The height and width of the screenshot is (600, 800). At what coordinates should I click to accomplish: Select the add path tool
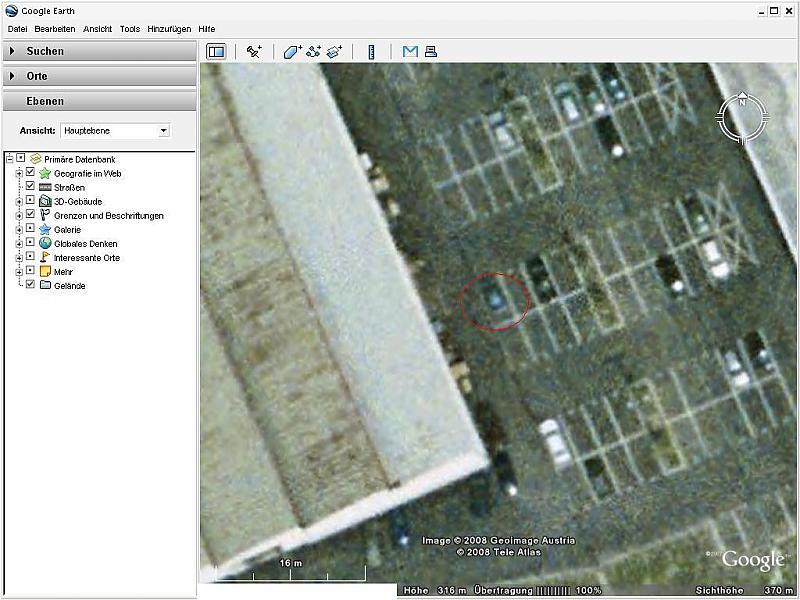click(x=313, y=52)
